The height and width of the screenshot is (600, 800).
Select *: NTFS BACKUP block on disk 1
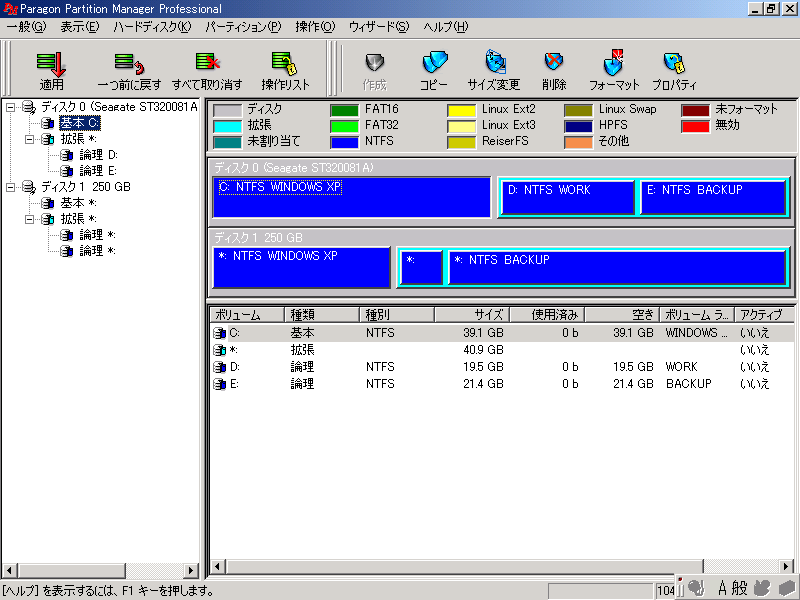pos(617,267)
